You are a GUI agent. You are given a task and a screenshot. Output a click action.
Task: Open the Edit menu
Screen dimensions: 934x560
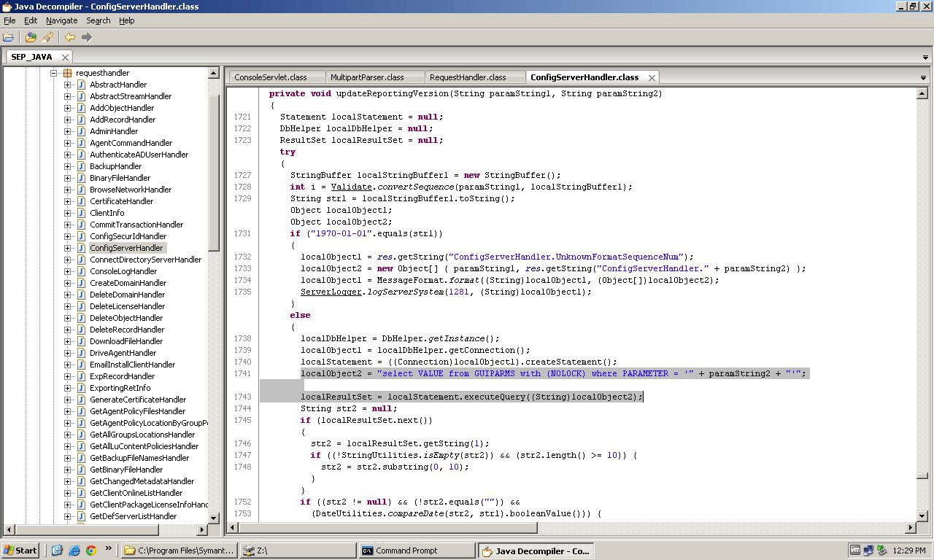31,20
